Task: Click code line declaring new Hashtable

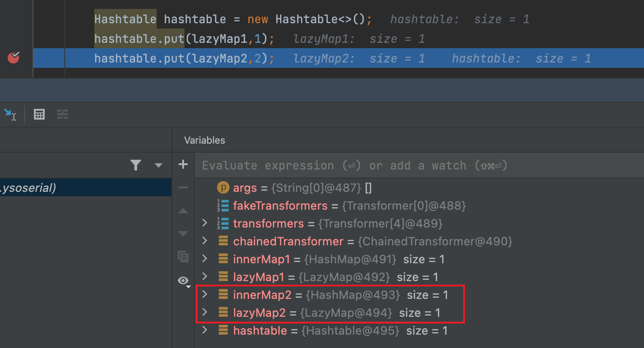Action: [x=233, y=19]
